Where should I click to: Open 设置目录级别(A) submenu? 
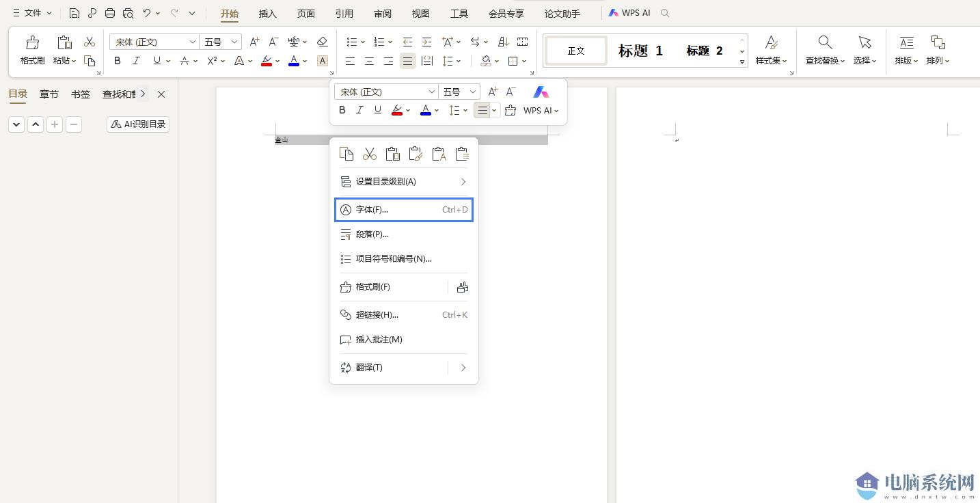pos(404,182)
